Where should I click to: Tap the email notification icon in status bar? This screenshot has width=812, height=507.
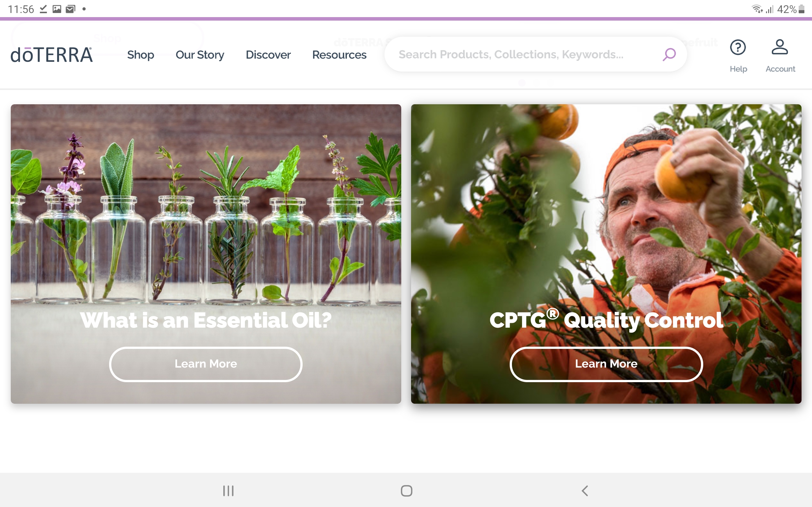[70, 9]
